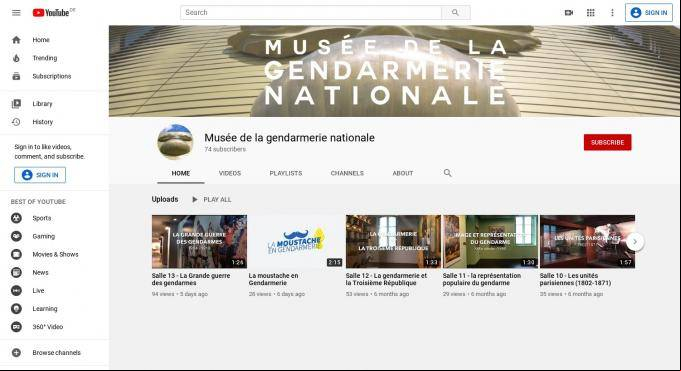Open La moustache en Gendarmerie thumbnail
The width and height of the screenshot is (681, 371).
coord(296,242)
